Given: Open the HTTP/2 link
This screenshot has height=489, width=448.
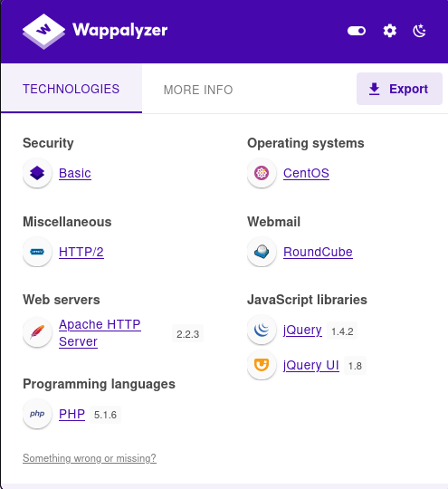Looking at the screenshot, I should pyautogui.click(x=81, y=252).
